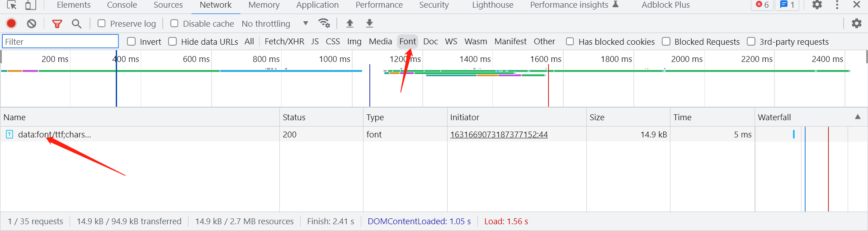Viewport: 868px width, 231px height.
Task: Click the record network log button
Action: pos(11,24)
